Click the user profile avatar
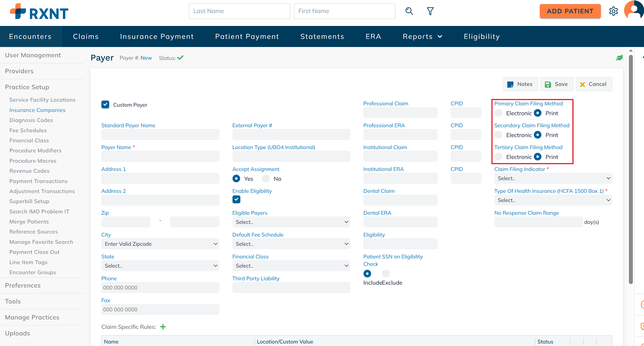The image size is (644, 346). pos(634,11)
